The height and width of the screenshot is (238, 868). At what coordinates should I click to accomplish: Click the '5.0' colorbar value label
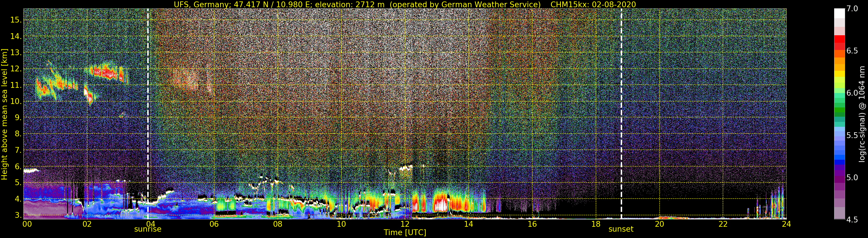coord(852,177)
